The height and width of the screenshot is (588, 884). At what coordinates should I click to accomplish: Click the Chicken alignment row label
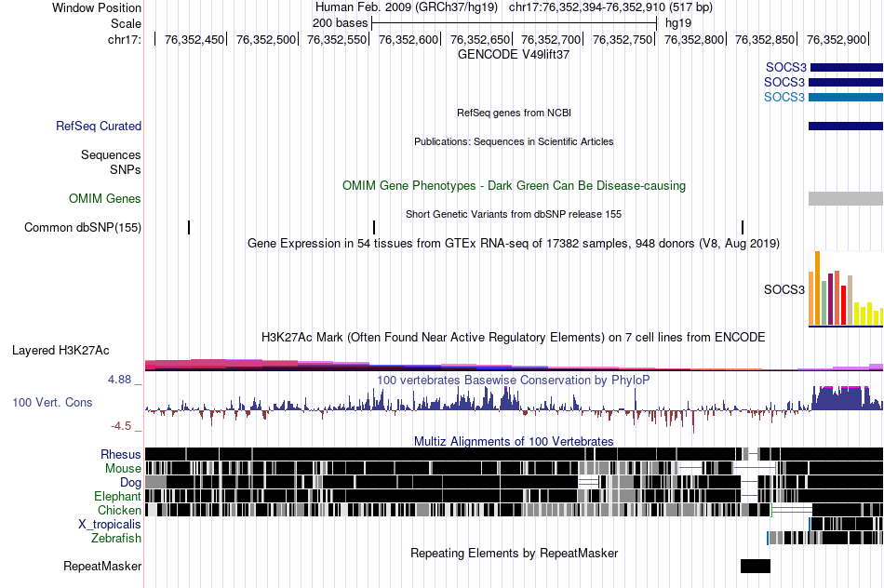(119, 510)
